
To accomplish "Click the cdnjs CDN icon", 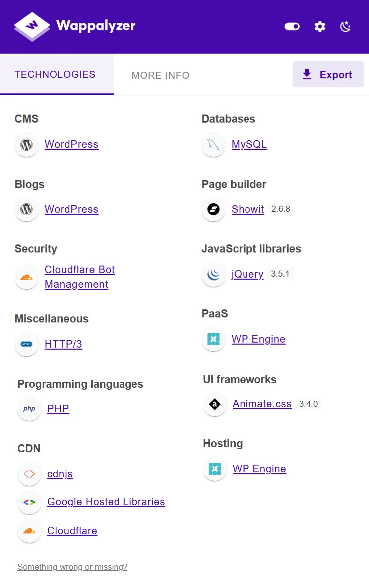I will (x=29, y=474).
